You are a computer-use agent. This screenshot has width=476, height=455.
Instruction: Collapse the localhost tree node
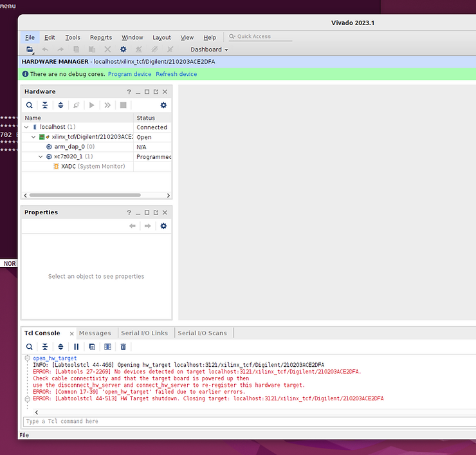pyautogui.click(x=26, y=127)
